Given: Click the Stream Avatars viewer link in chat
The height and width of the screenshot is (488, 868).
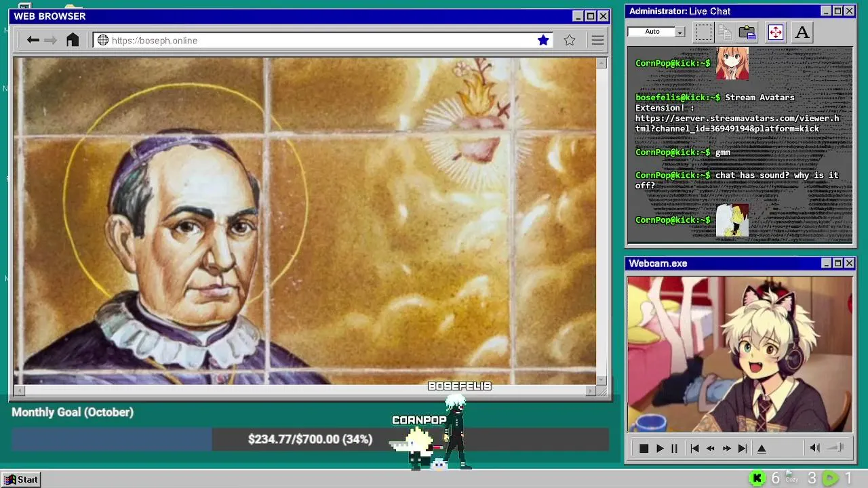Looking at the screenshot, I should (x=737, y=123).
